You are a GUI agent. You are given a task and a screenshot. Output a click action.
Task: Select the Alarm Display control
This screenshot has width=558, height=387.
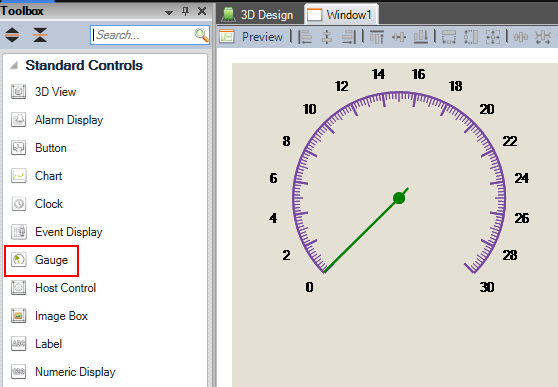[57, 120]
